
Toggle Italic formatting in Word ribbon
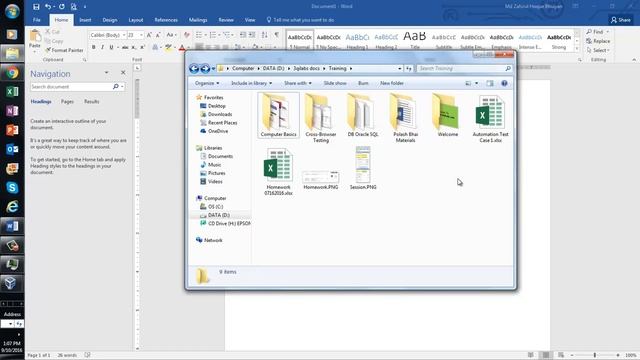[x=102, y=47]
